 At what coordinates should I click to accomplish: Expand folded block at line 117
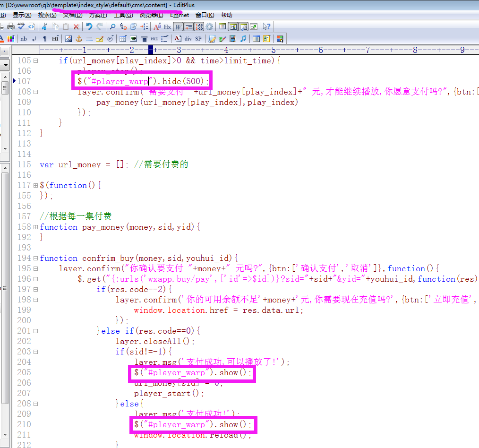tap(36, 185)
